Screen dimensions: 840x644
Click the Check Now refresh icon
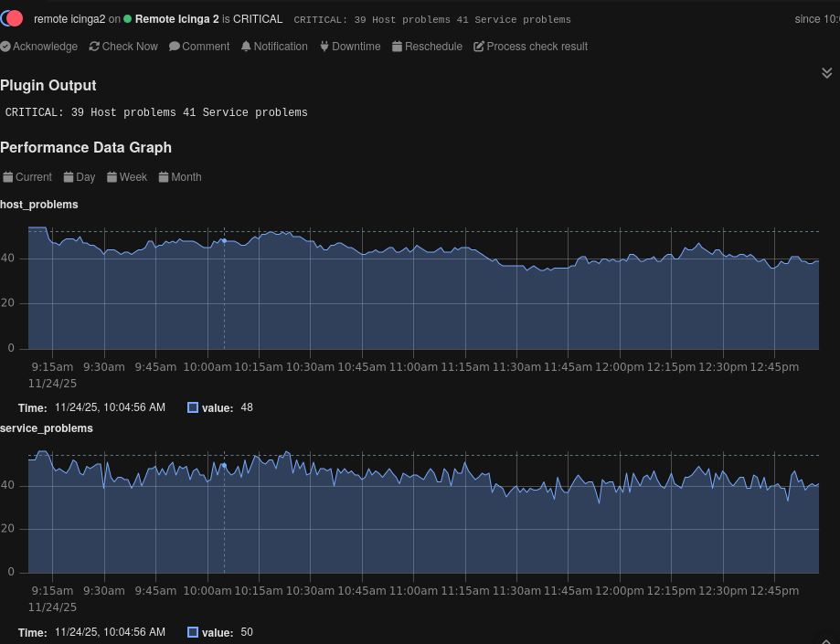pyautogui.click(x=94, y=46)
